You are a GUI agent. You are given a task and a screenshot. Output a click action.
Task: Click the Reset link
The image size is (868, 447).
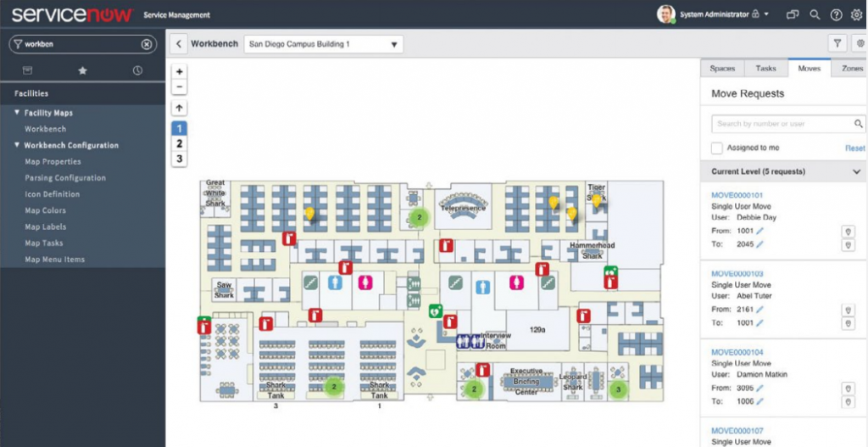coord(854,148)
